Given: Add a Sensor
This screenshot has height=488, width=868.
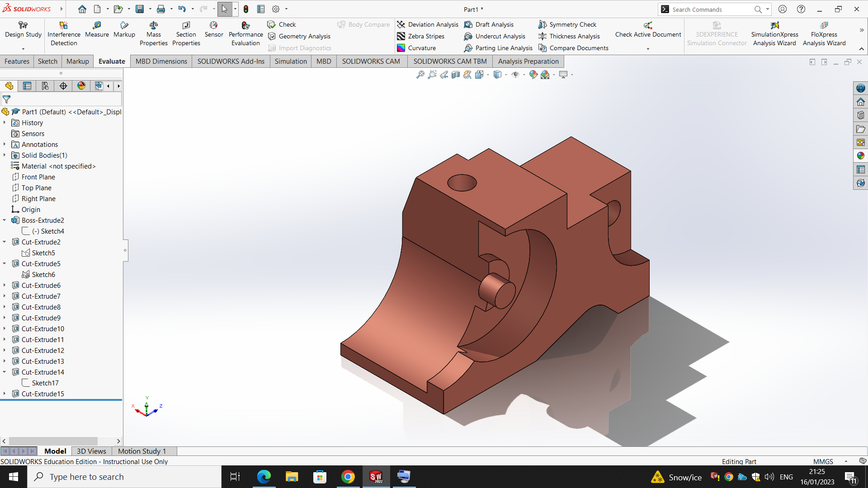Looking at the screenshot, I should tap(214, 30).
